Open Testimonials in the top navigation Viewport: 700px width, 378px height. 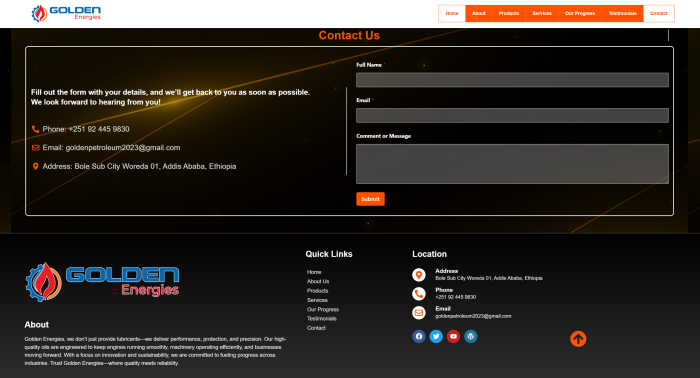click(x=622, y=13)
